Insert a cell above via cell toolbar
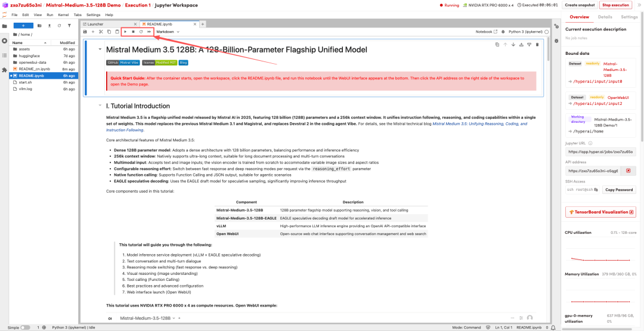 pos(521,44)
